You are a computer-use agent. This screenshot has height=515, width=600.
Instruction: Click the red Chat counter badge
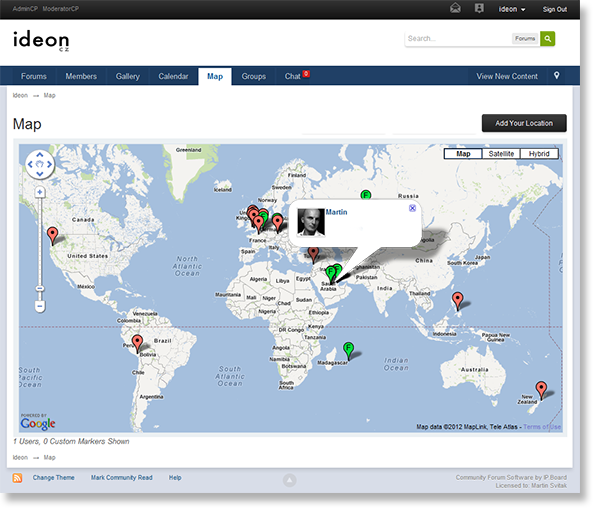click(x=306, y=73)
